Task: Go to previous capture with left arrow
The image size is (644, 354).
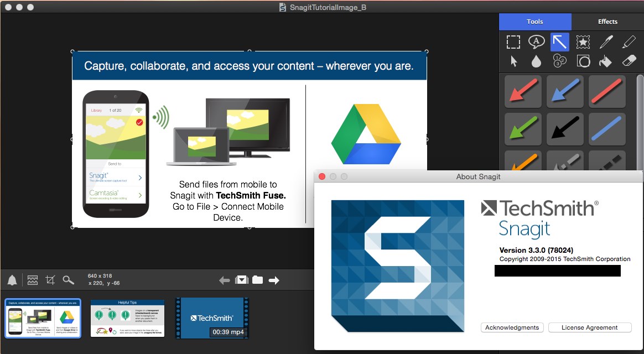Action: click(224, 280)
